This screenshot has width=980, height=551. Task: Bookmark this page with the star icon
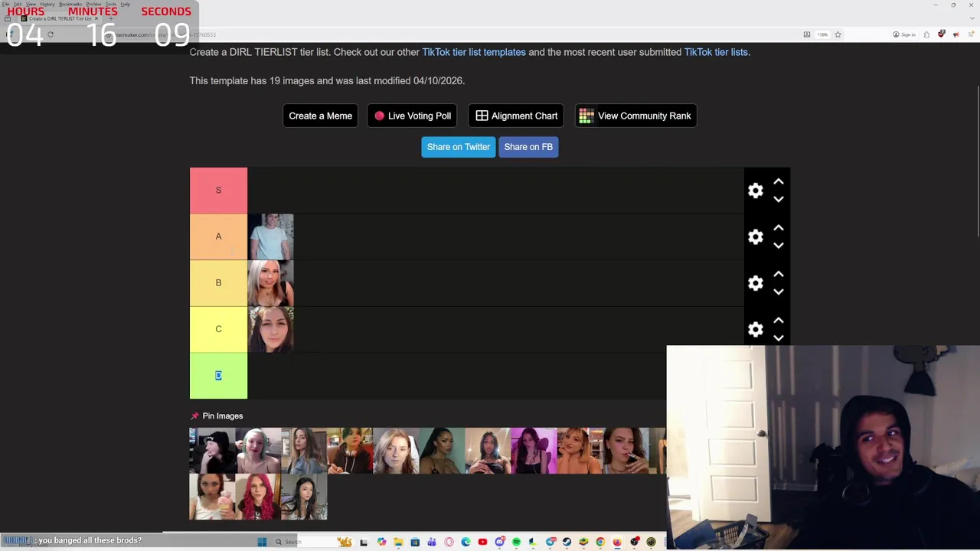pos(838,34)
